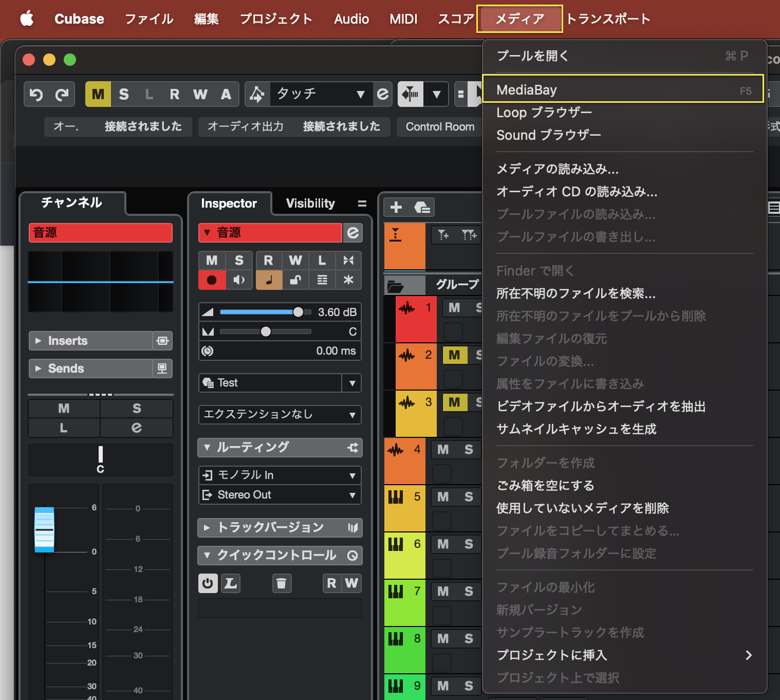Click the Add Track plus icon
This screenshot has width=780, height=700.
(396, 207)
